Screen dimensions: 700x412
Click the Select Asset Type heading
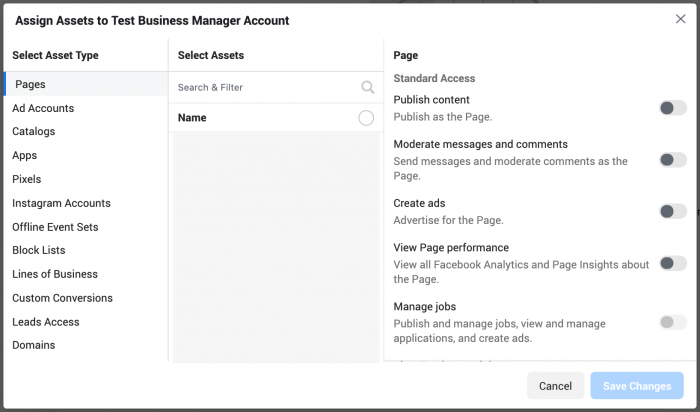pos(55,55)
